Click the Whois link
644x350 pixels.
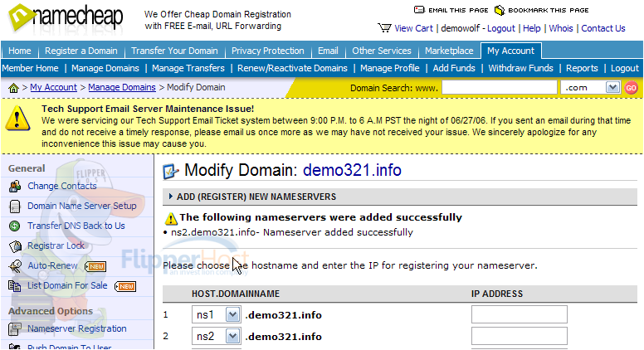561,28
